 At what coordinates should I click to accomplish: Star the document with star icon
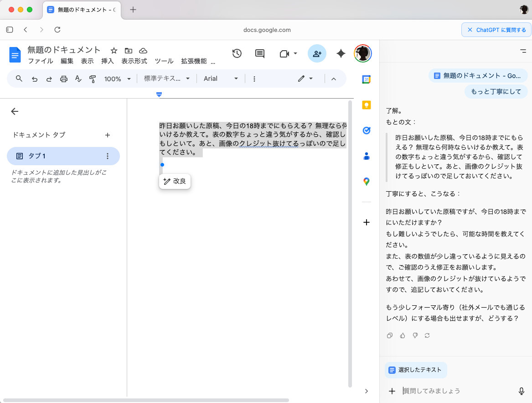point(114,50)
